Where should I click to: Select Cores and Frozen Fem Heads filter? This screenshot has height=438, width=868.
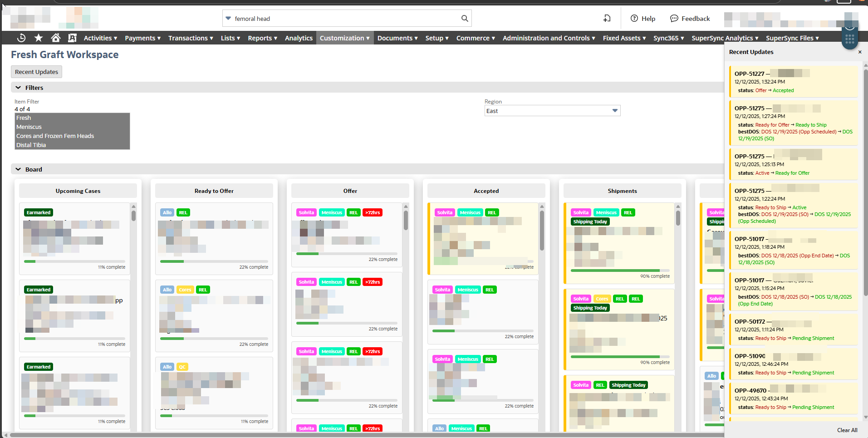coord(72,136)
